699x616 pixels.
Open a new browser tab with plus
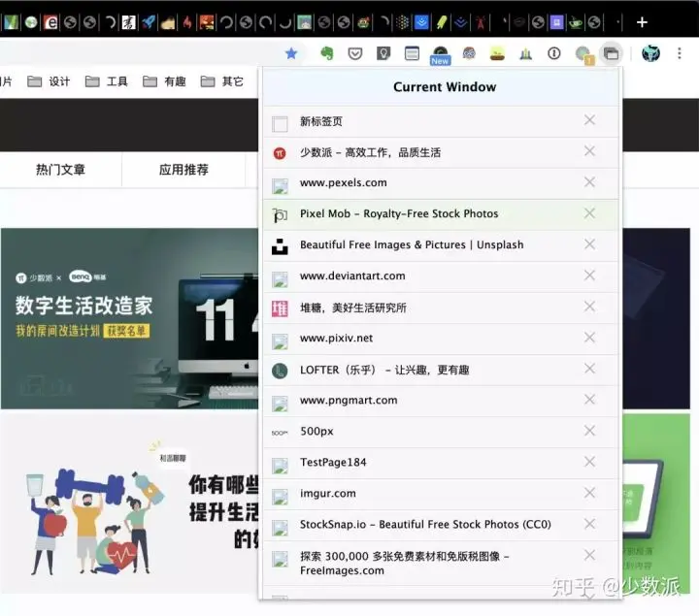(642, 22)
